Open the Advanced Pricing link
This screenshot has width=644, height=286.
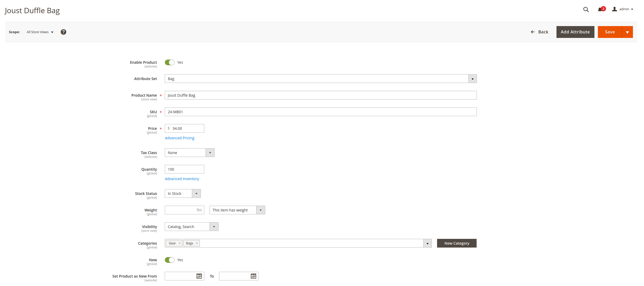(x=180, y=138)
